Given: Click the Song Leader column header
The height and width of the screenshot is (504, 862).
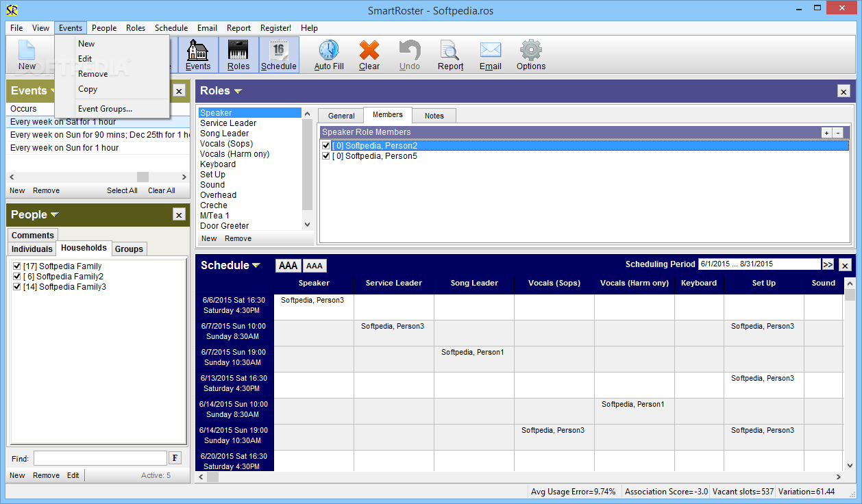Looking at the screenshot, I should pos(474,283).
